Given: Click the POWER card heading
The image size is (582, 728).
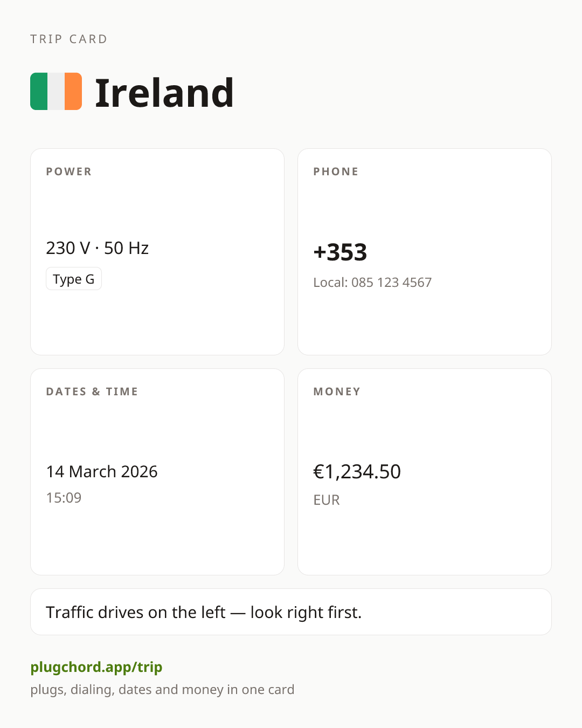Looking at the screenshot, I should pyautogui.click(x=69, y=171).
